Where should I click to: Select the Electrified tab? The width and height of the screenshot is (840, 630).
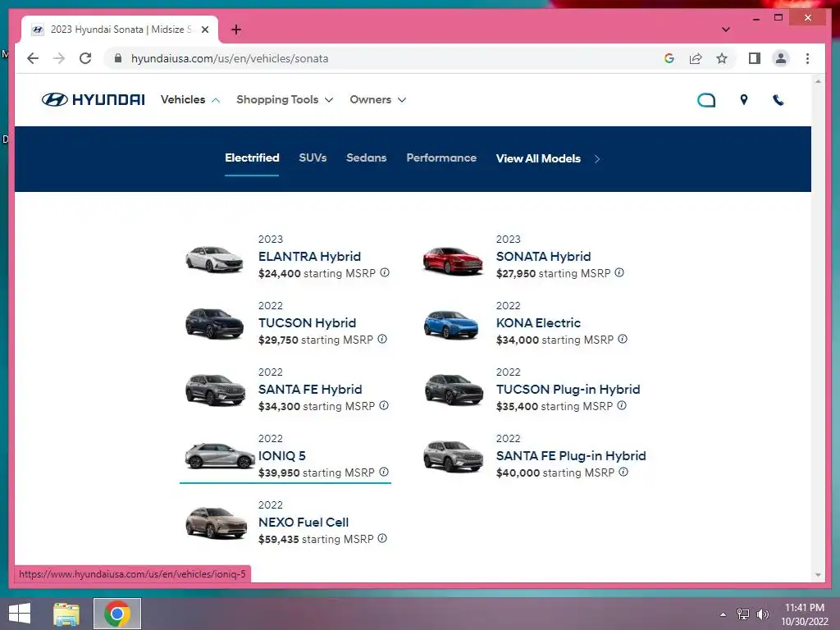(x=252, y=158)
